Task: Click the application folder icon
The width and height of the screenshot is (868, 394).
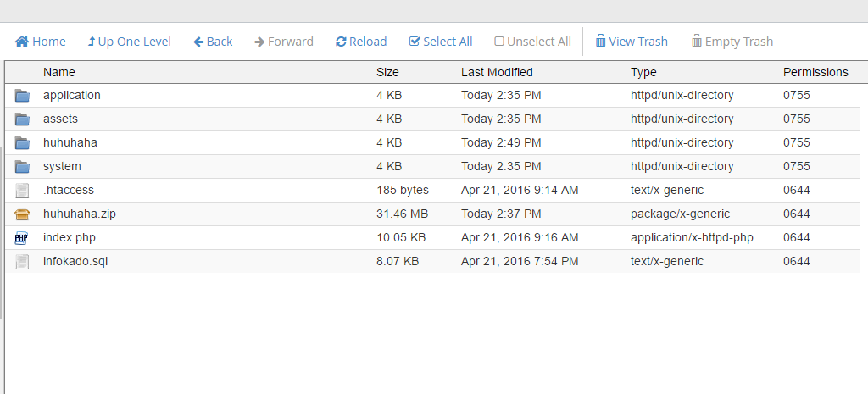Action: click(x=22, y=96)
